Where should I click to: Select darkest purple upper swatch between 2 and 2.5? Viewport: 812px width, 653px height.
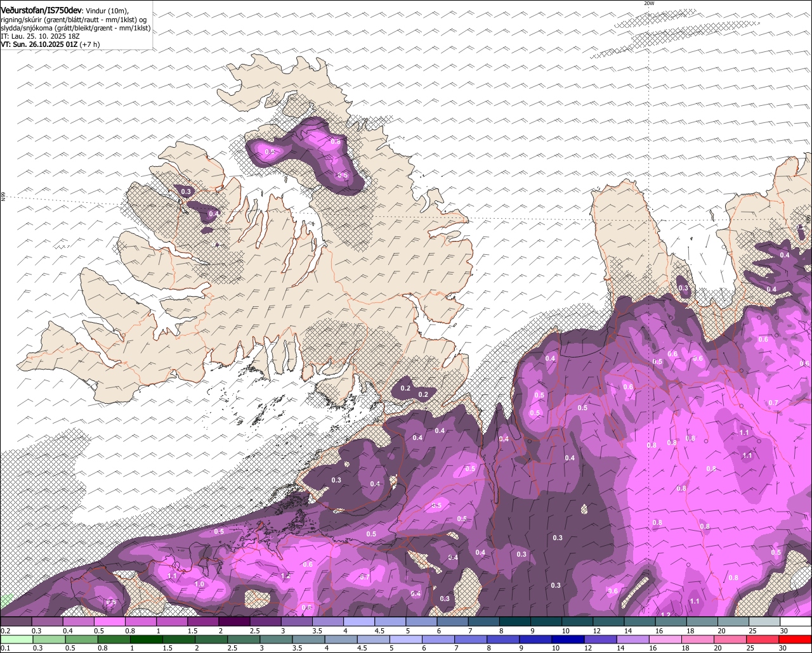235,621
